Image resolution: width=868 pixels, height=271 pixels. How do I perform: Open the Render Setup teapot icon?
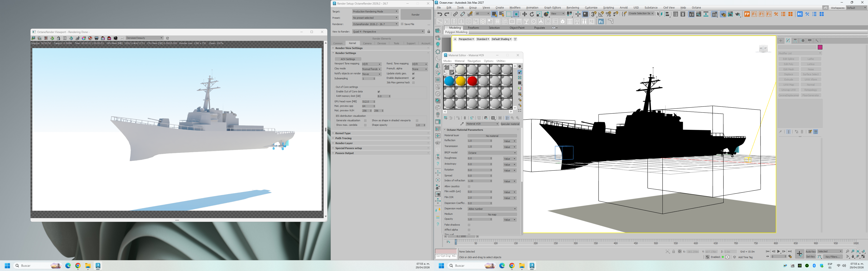click(723, 14)
